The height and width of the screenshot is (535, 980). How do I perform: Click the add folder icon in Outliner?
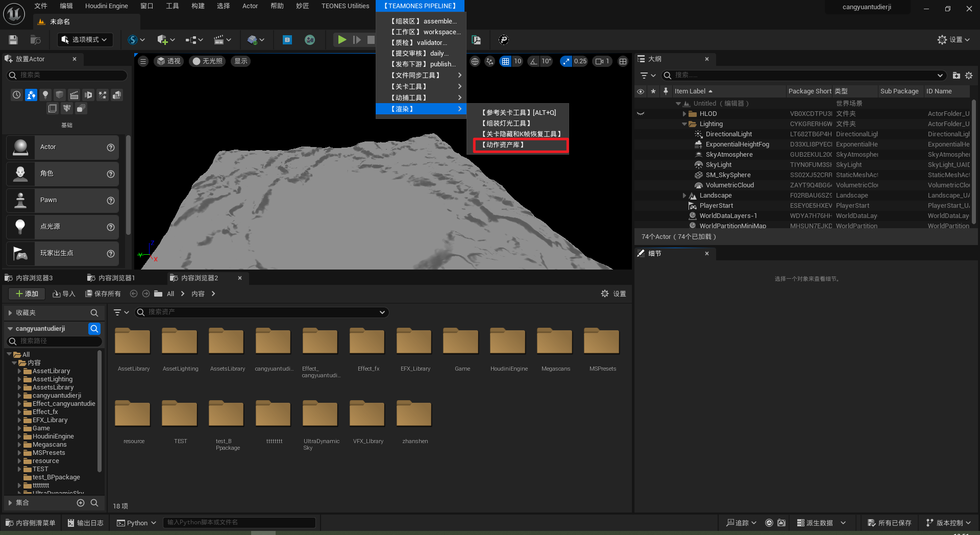[x=956, y=76]
